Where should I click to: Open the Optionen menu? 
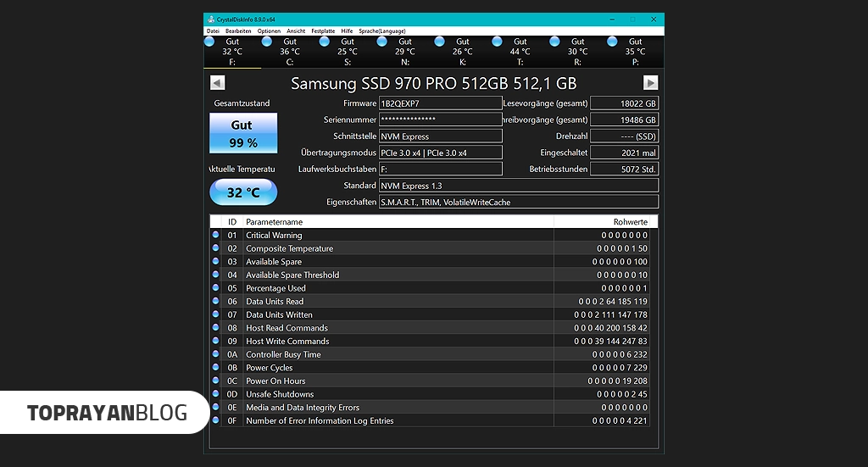click(x=269, y=31)
